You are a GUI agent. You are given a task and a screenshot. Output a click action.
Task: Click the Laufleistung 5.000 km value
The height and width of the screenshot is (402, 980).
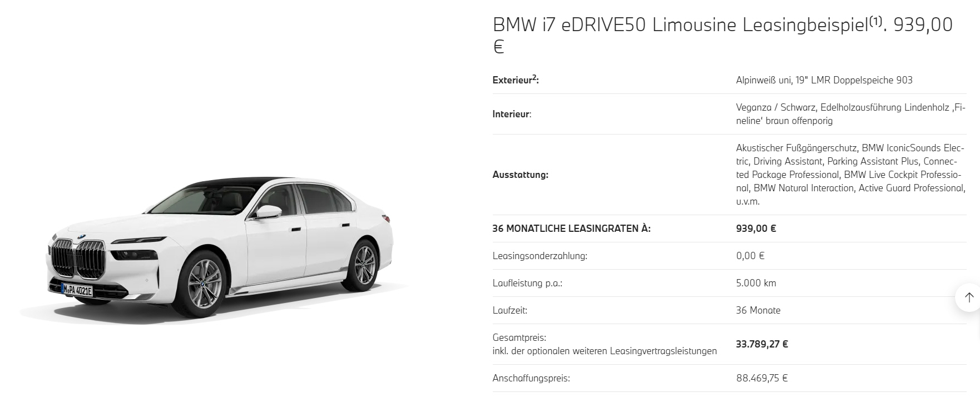tap(756, 283)
